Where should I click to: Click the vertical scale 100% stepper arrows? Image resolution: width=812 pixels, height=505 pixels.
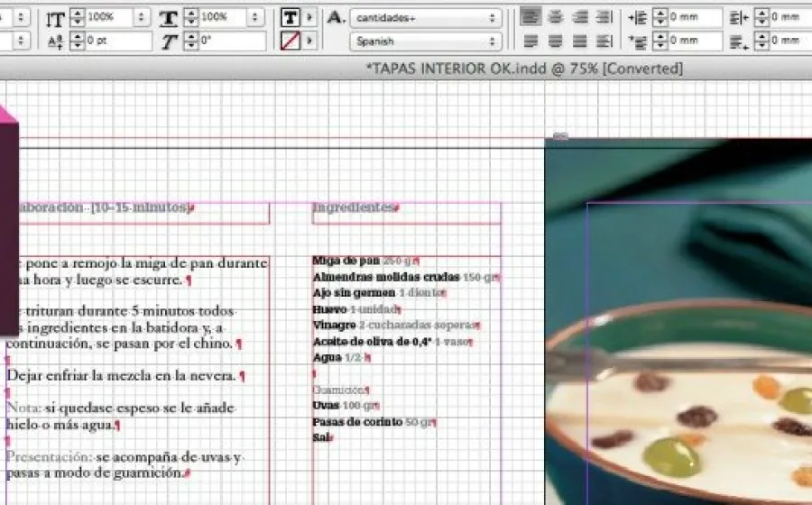[x=78, y=18]
